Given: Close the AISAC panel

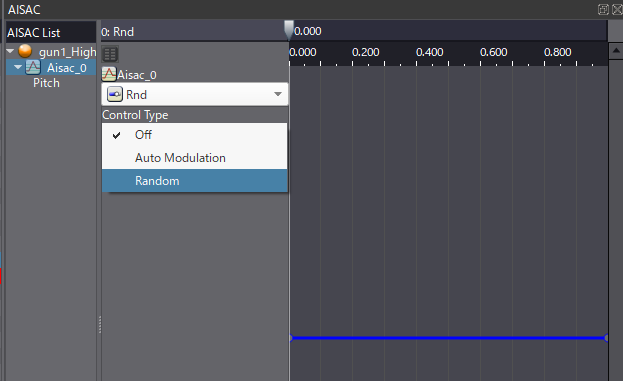Looking at the screenshot, I should point(617,10).
